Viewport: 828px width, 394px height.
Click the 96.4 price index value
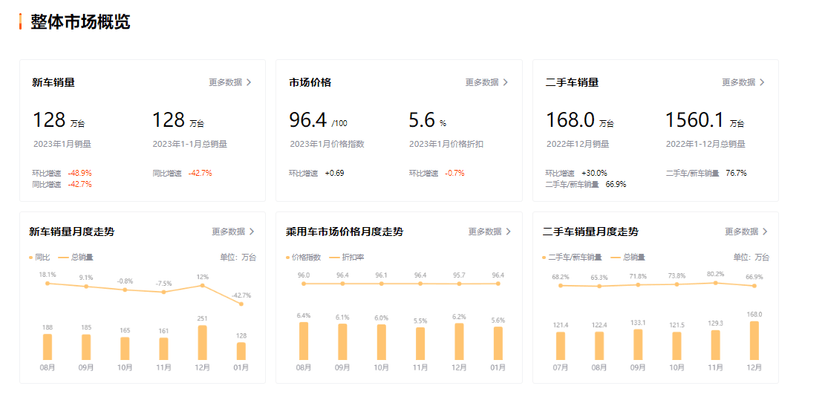pyautogui.click(x=308, y=120)
